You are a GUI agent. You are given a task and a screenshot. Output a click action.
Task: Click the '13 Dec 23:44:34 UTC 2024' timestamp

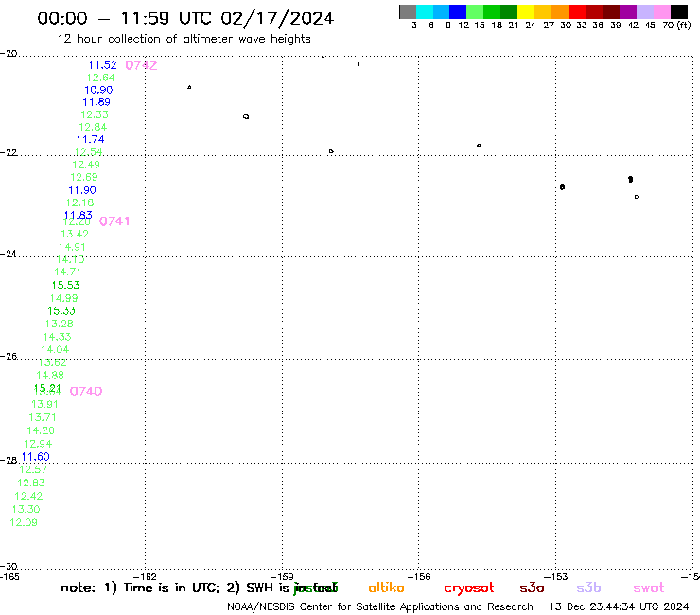[x=620, y=607]
